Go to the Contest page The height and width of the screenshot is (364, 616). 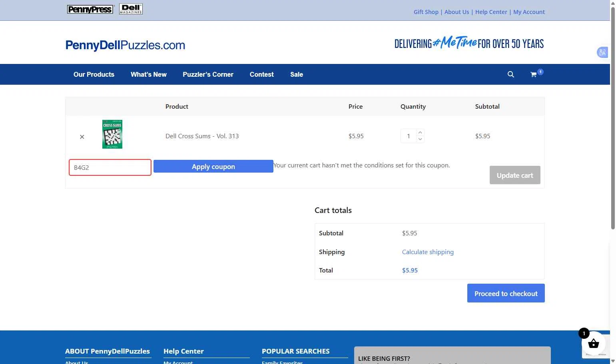pyautogui.click(x=262, y=74)
